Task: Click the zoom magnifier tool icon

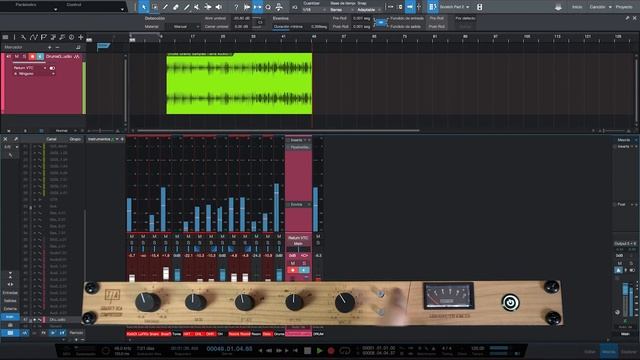Action: pyautogui.click(x=268, y=7)
